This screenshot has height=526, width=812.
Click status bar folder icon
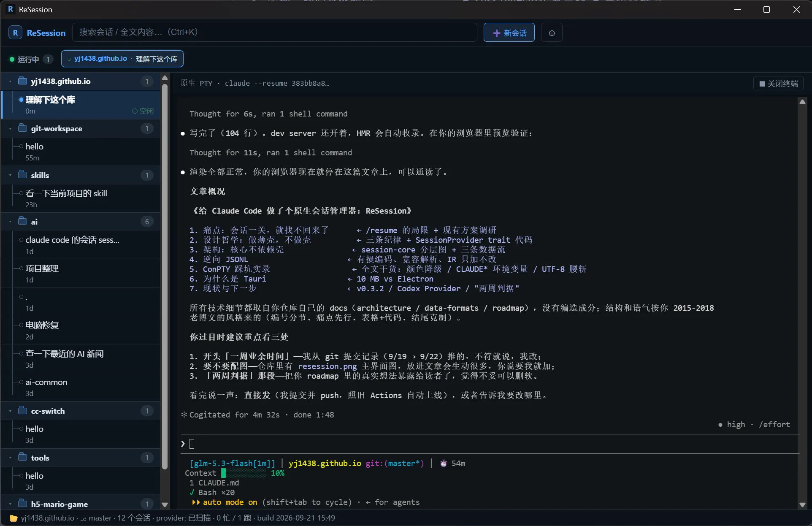(14, 518)
